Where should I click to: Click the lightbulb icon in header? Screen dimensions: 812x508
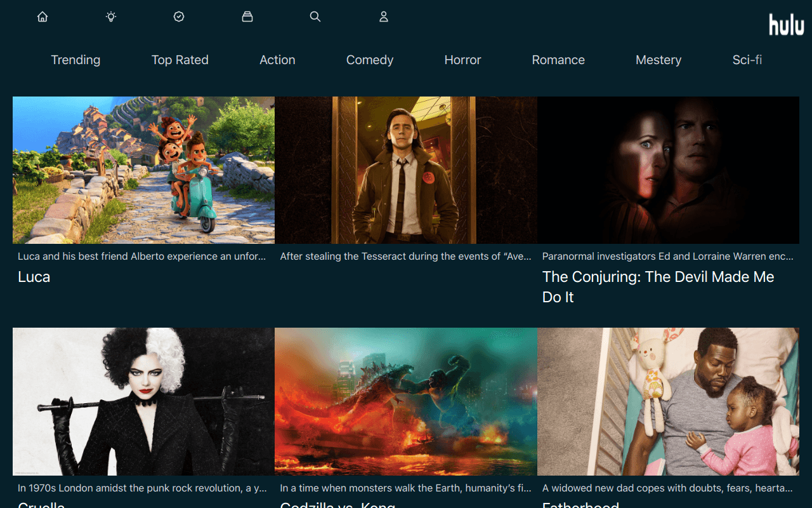point(111,17)
